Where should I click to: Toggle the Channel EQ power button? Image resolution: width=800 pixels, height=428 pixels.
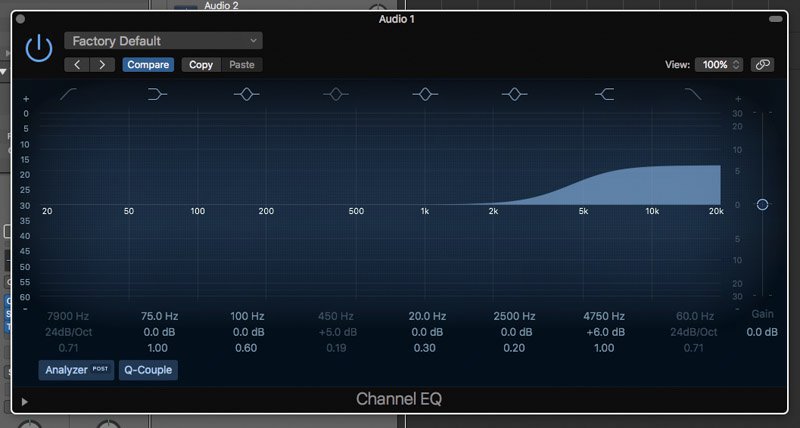[x=39, y=49]
